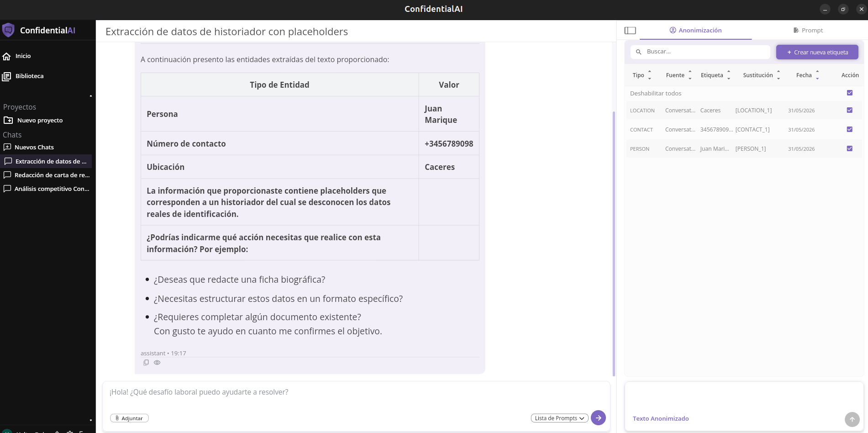
Task: Click the Proyectos section heading
Action: 20,107
